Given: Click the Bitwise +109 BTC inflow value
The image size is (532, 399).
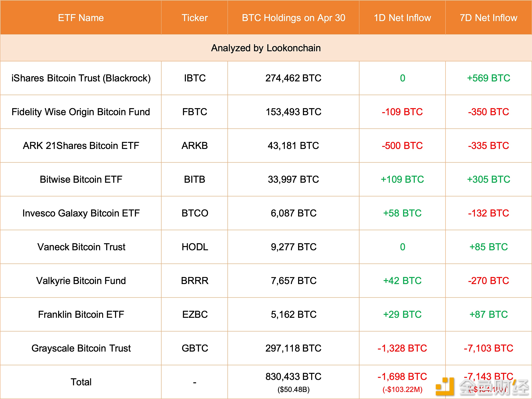Looking at the screenshot, I should tap(402, 179).
